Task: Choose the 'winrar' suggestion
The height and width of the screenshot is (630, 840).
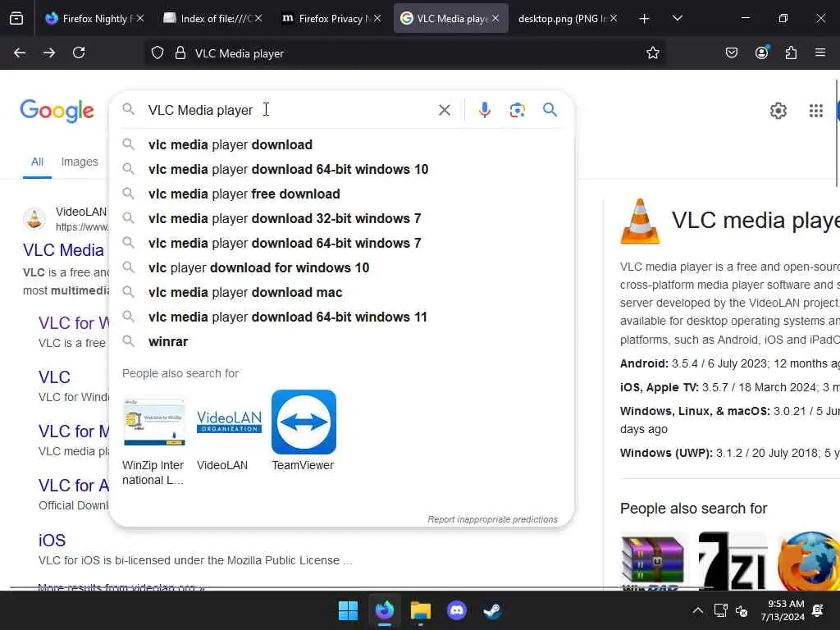Action: 341,342
